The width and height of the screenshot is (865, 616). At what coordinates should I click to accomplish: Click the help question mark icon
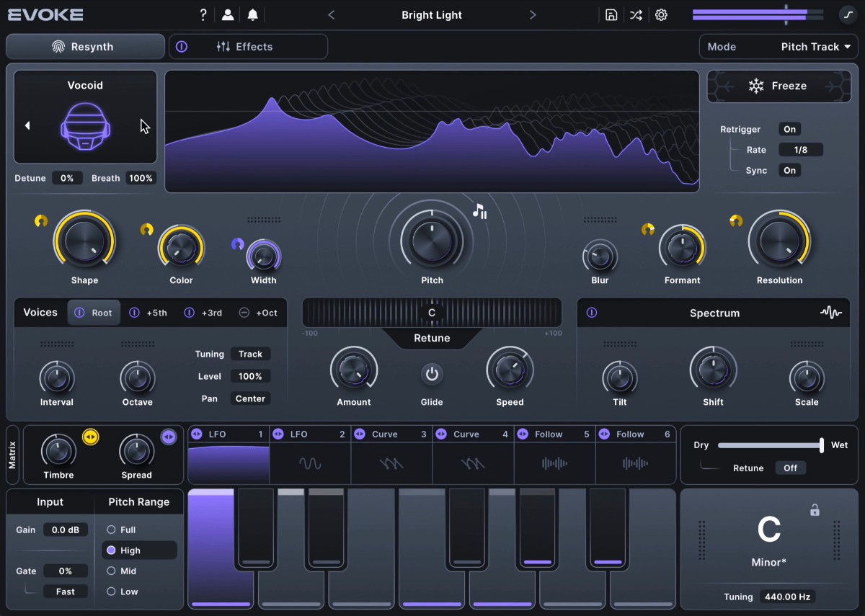tap(203, 15)
